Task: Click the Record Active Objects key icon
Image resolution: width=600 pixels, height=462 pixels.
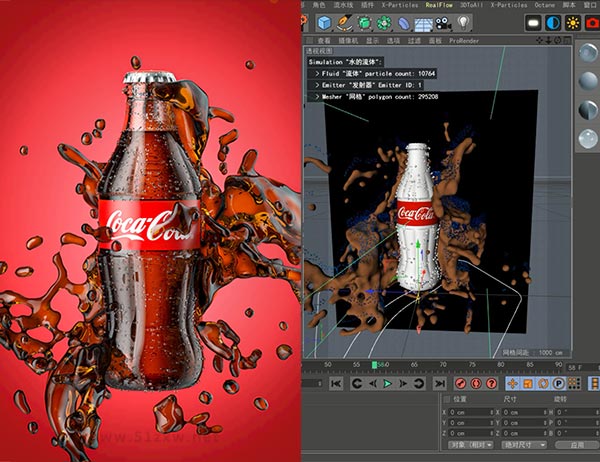Action: point(460,383)
